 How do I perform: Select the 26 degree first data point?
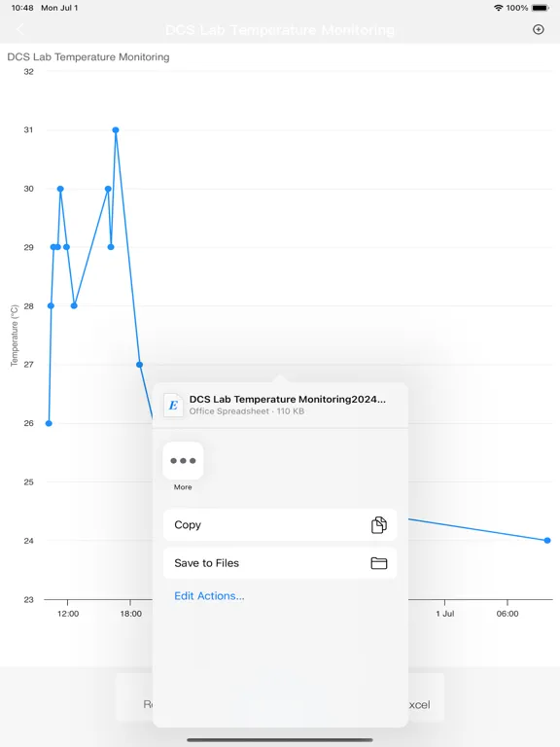[x=49, y=423]
